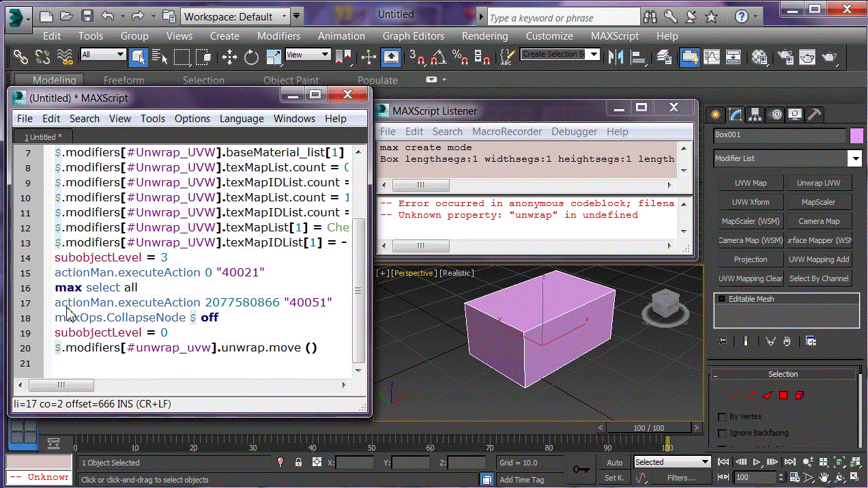Image resolution: width=868 pixels, height=488 pixels.
Task: Toggle Auto Key mode
Action: pyautogui.click(x=614, y=463)
